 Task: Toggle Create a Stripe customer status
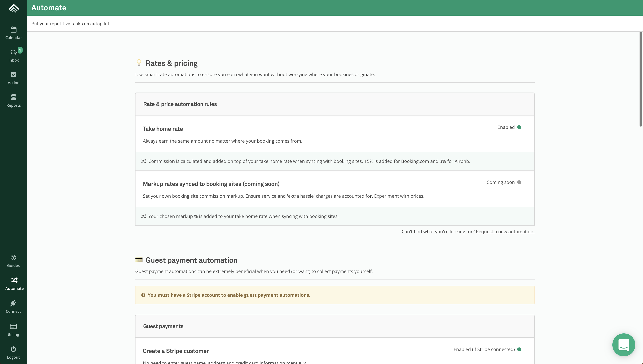tap(519, 349)
